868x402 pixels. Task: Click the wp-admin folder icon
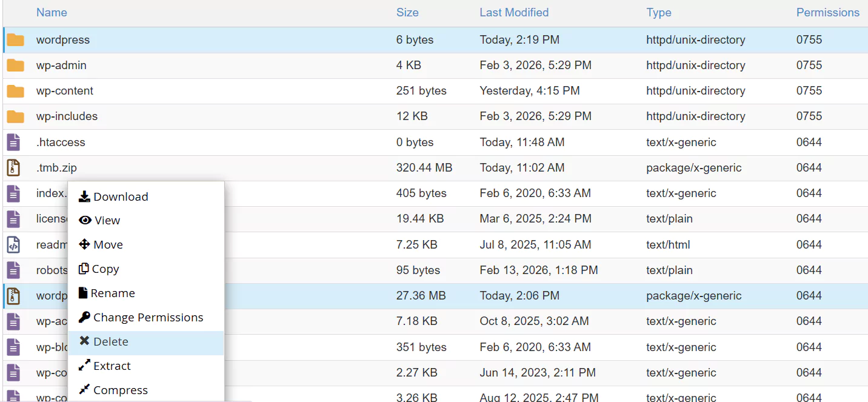point(15,65)
